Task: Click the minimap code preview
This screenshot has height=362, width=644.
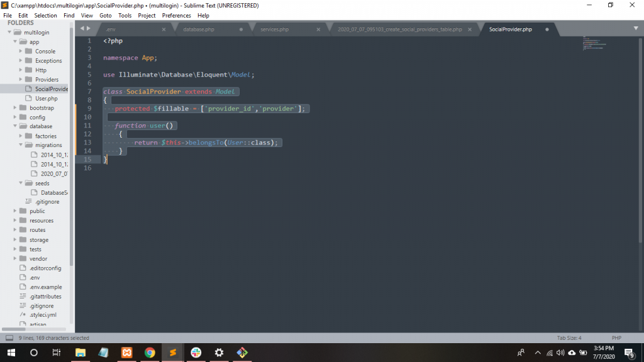Action: 594,43
